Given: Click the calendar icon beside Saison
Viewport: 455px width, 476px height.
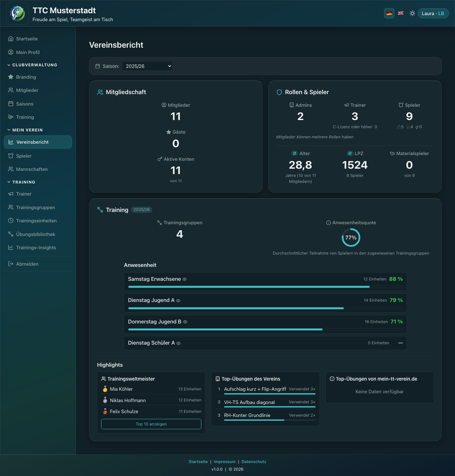Looking at the screenshot, I should coord(98,66).
